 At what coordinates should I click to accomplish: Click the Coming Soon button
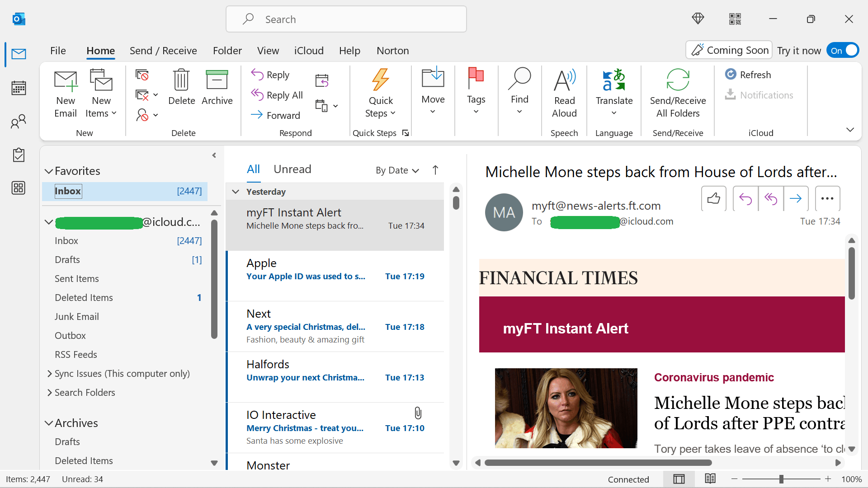(729, 50)
